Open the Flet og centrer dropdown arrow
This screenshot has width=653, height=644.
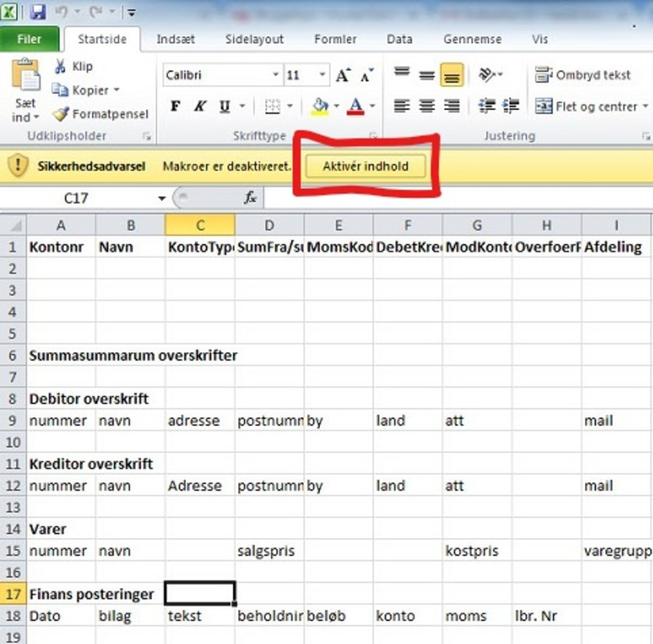point(644,106)
